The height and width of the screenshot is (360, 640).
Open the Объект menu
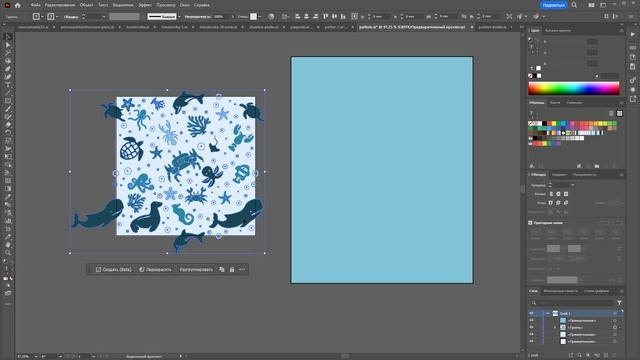tap(86, 5)
